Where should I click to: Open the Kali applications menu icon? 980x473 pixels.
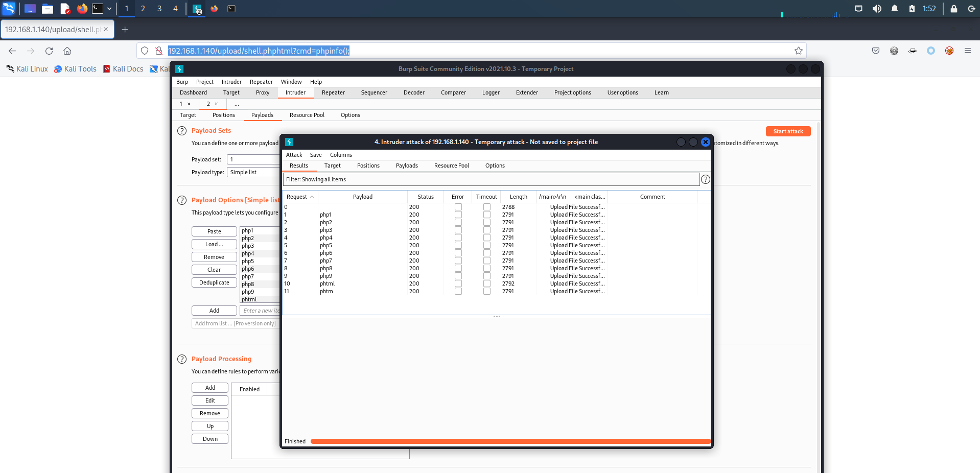[9, 8]
